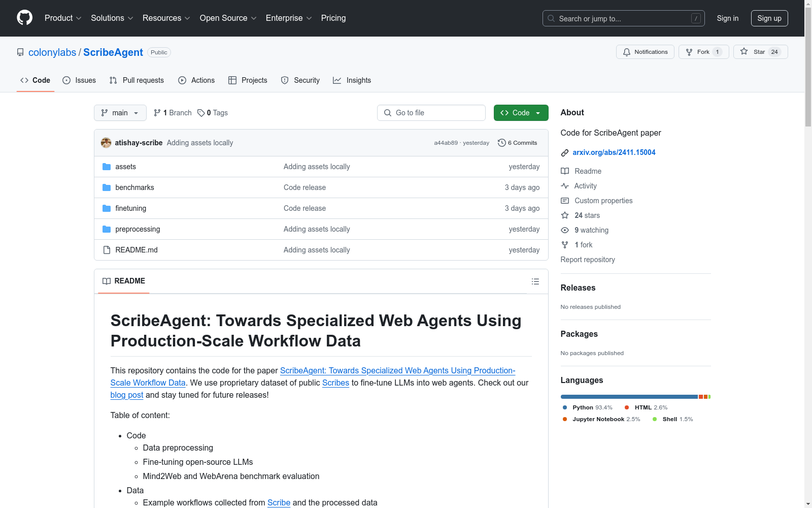Switch to the Issues tab
812x508 pixels.
79,80
